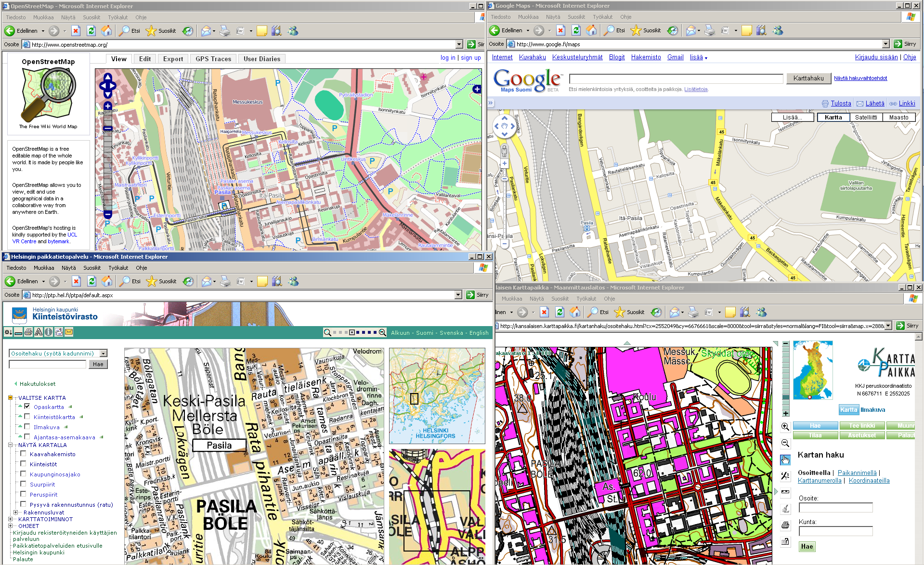Click the OpenStreetMap pan control arrows
The width and height of the screenshot is (924, 565).
(108, 86)
